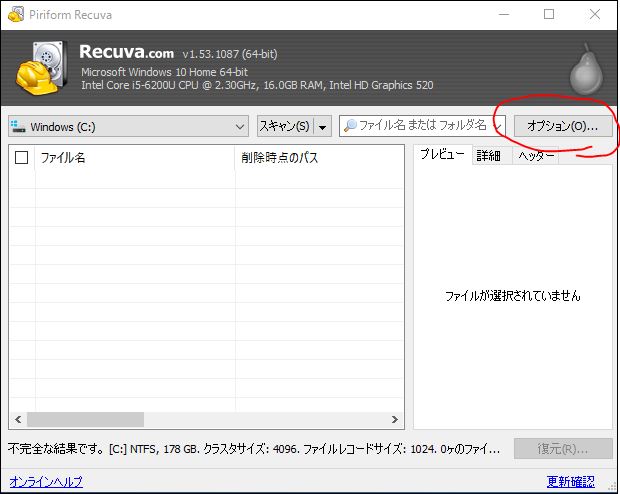Minimize the Piriform Recuva window

click(504, 14)
